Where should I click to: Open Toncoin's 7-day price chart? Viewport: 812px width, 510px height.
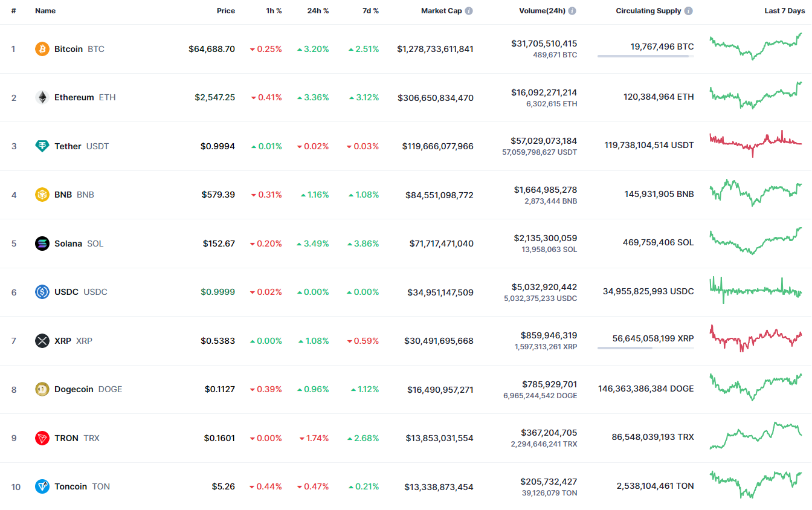(756, 485)
